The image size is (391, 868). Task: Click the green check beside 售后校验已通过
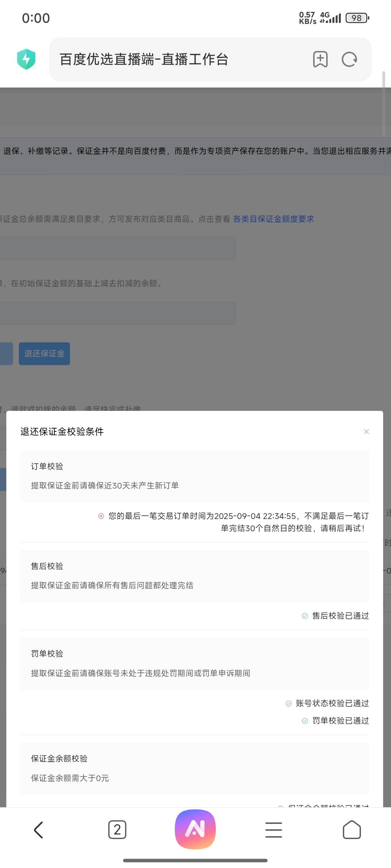(x=305, y=616)
